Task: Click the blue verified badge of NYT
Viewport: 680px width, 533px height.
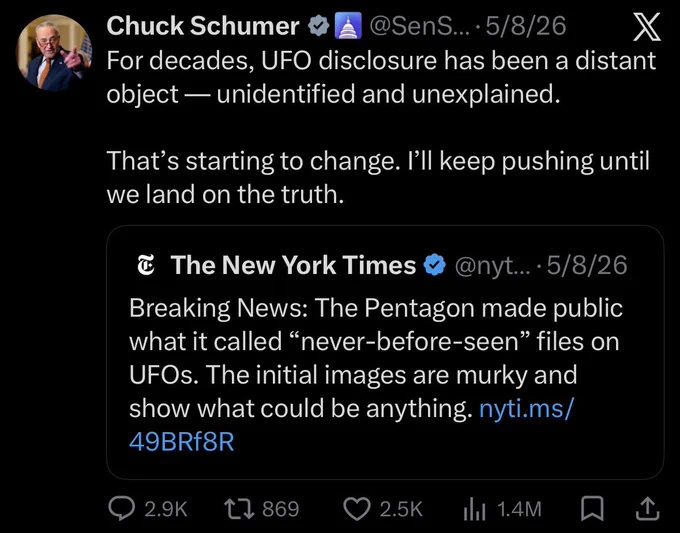Action: click(435, 265)
